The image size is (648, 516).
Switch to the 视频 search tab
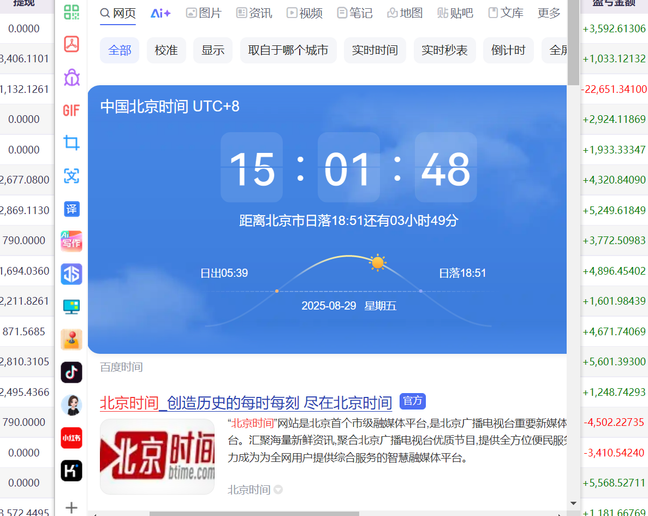pyautogui.click(x=304, y=13)
